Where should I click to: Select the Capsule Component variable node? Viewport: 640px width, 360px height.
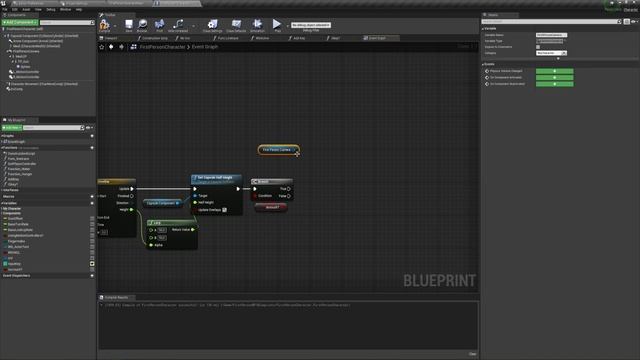click(x=162, y=203)
